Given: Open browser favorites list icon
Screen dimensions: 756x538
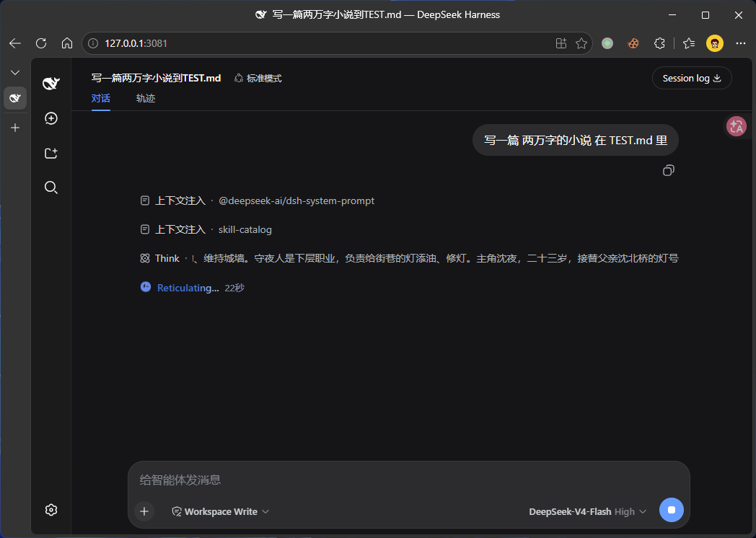Looking at the screenshot, I should click(689, 43).
